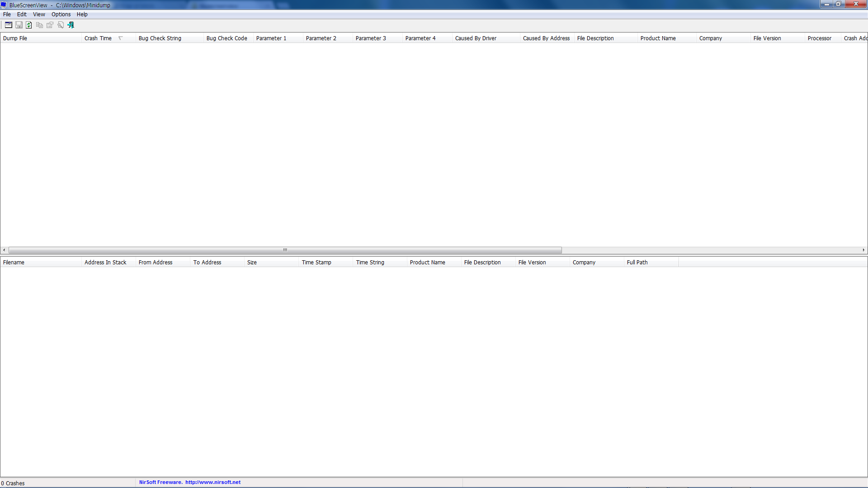Screen dimensions: 868x488
Task: Restore down the BlueScreenView window
Action: pos(838,4)
